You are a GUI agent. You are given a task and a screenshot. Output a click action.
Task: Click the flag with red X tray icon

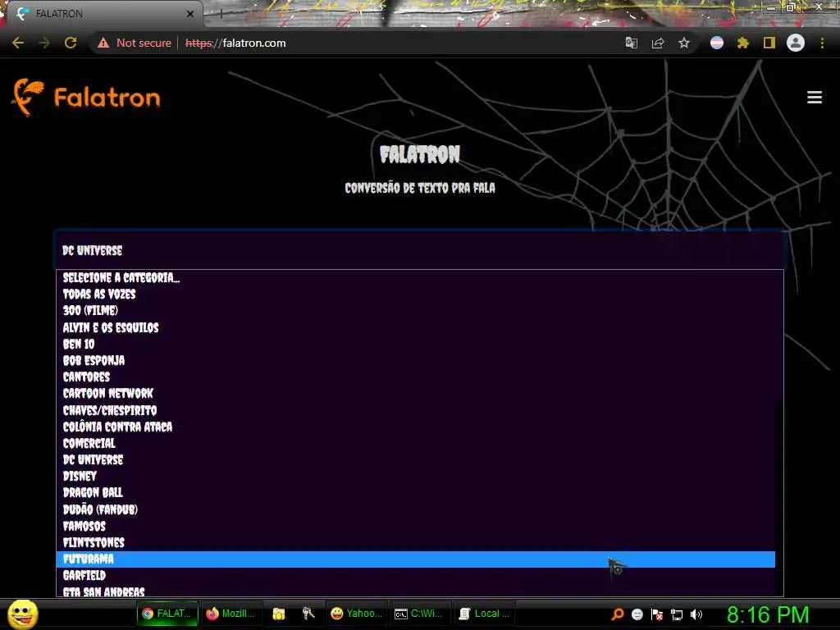pos(657,614)
